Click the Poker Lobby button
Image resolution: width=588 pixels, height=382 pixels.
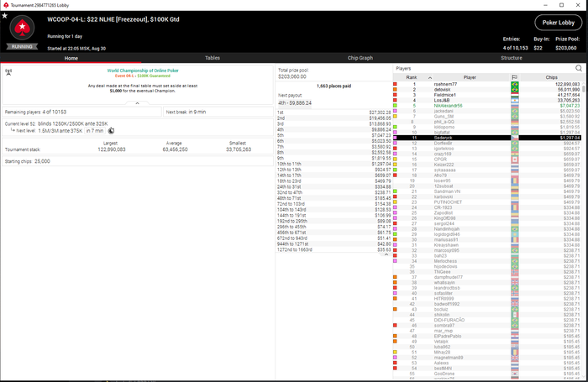(x=559, y=23)
